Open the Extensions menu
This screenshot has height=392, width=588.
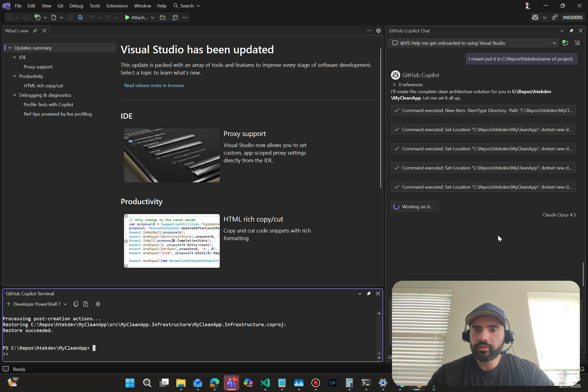click(117, 6)
